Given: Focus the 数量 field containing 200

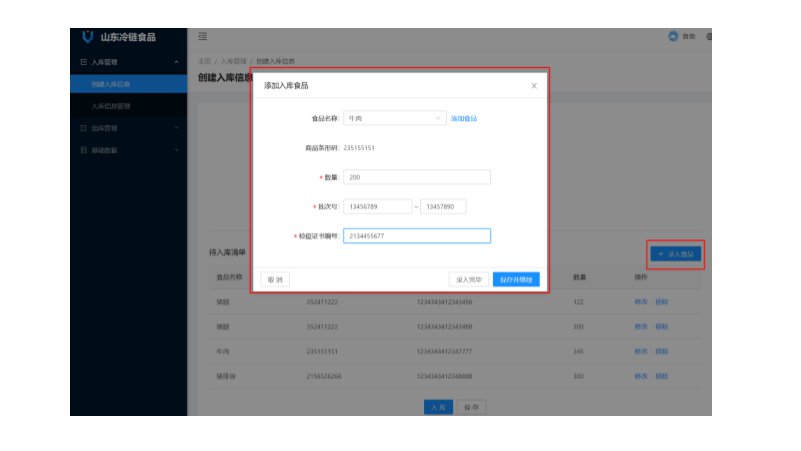Looking at the screenshot, I should click(416, 177).
